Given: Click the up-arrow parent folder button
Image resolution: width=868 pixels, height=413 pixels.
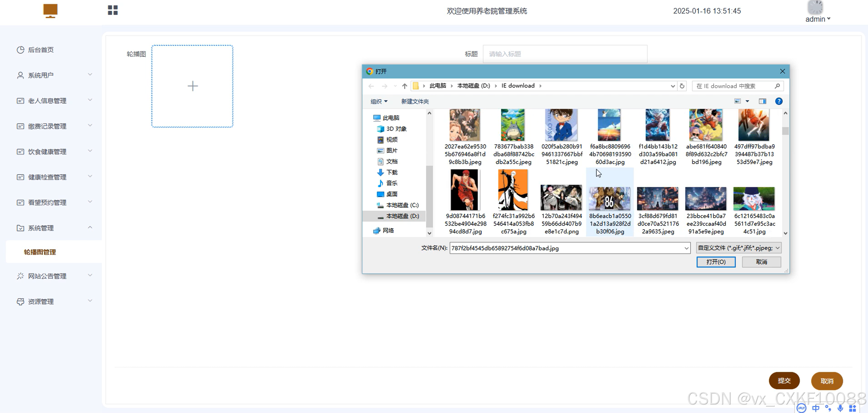Looking at the screenshot, I should tap(404, 86).
